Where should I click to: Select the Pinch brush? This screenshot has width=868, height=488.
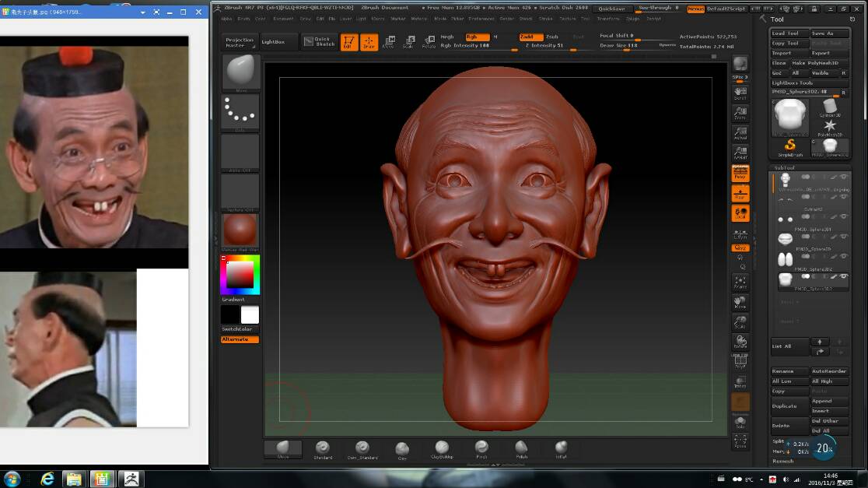tap(481, 450)
